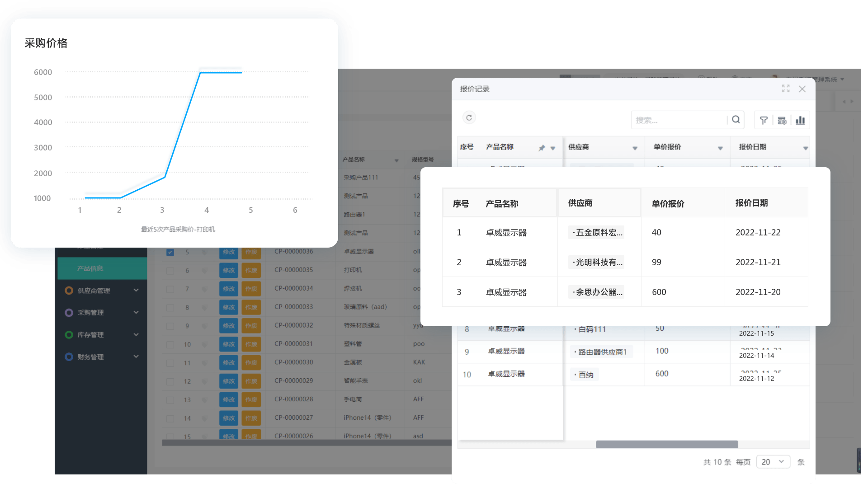Image resolution: width=868 pixels, height=488 pixels.
Task: Click 产品名称 sort icon in 报价记录
Action: [552, 147]
